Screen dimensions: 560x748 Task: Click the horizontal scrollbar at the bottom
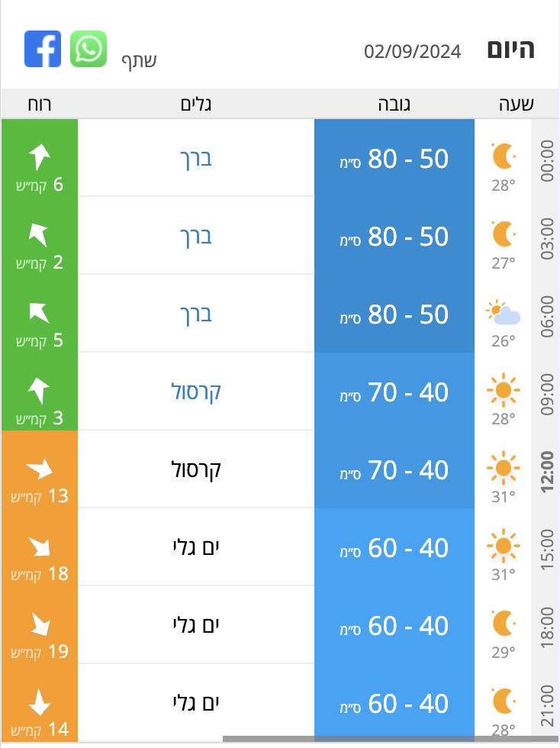tap(391, 739)
